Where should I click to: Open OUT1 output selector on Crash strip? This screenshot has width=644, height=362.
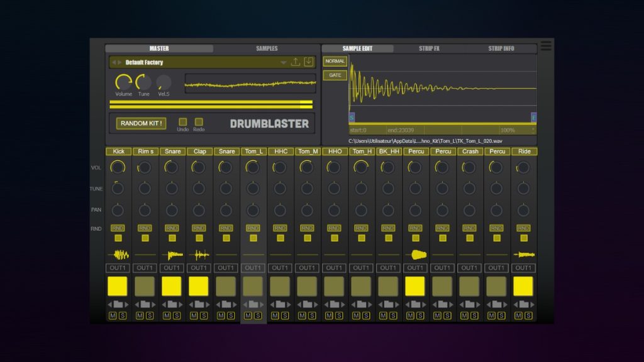tap(469, 268)
